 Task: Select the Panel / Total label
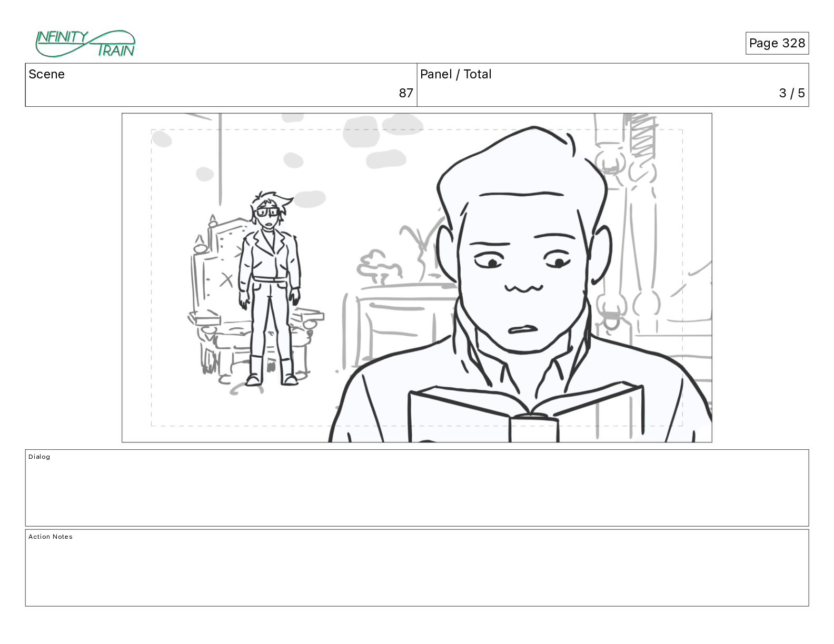455,74
